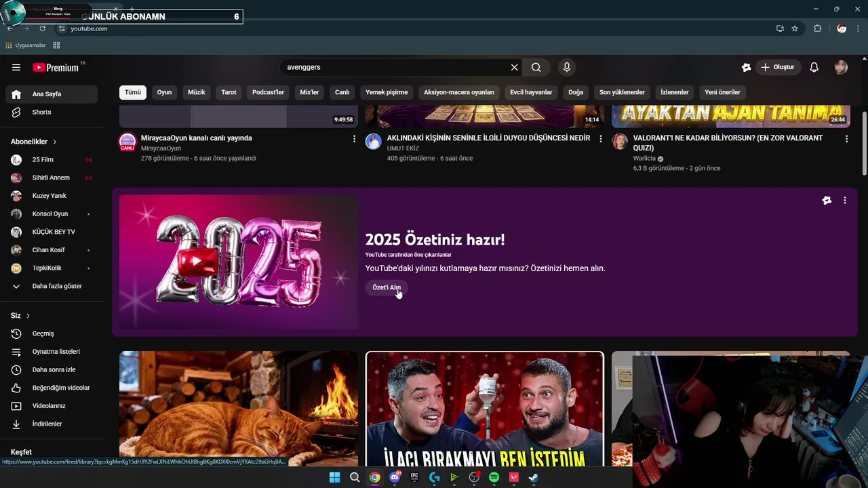Open options for Warlicia Valorant video
The height and width of the screenshot is (488, 868).
846,138
